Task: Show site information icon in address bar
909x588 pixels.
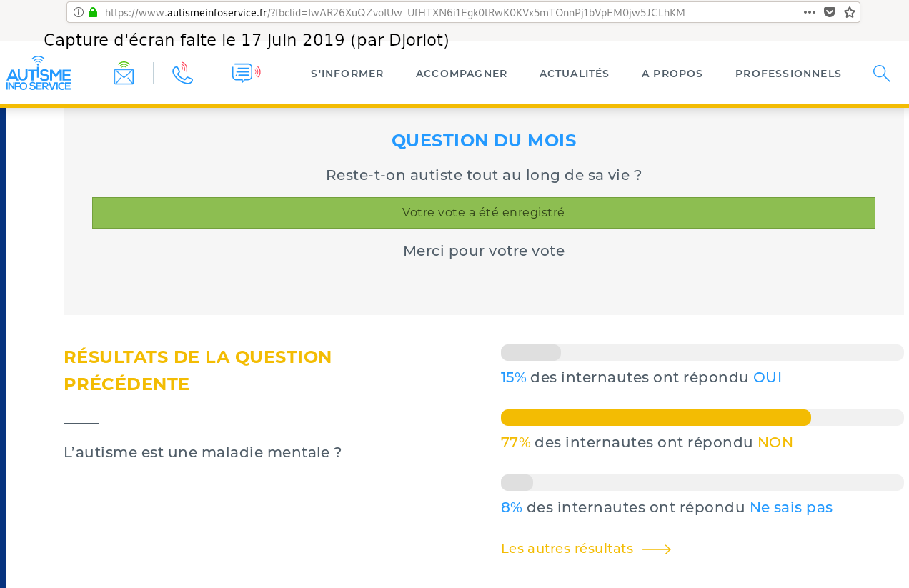Action: (79, 12)
